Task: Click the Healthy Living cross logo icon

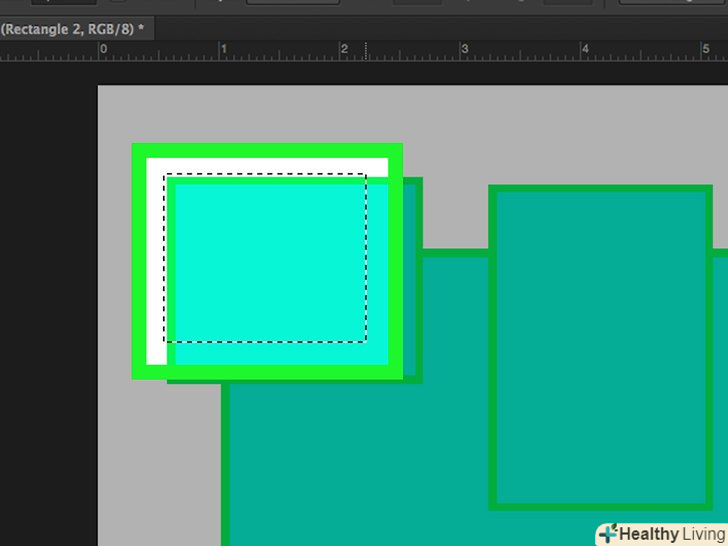Action: (608, 534)
